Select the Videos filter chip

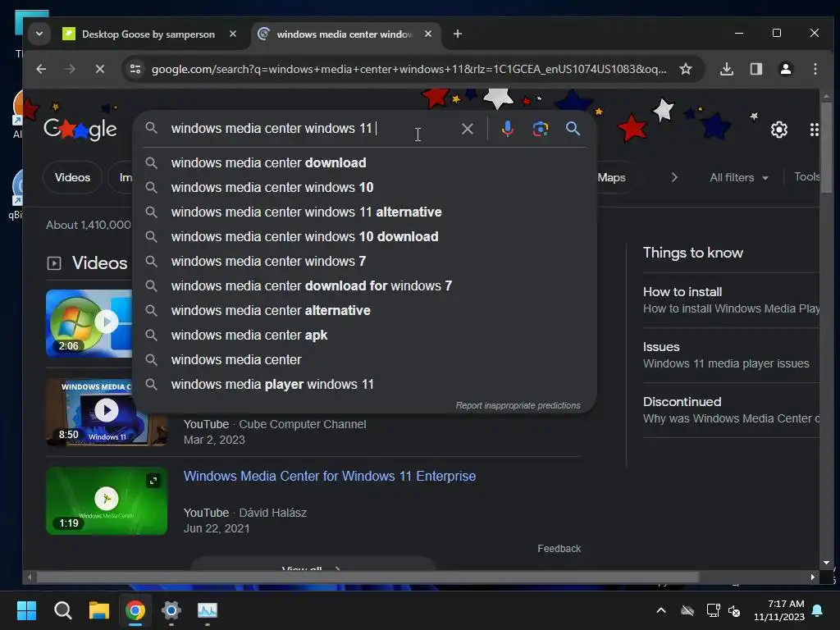click(x=72, y=177)
